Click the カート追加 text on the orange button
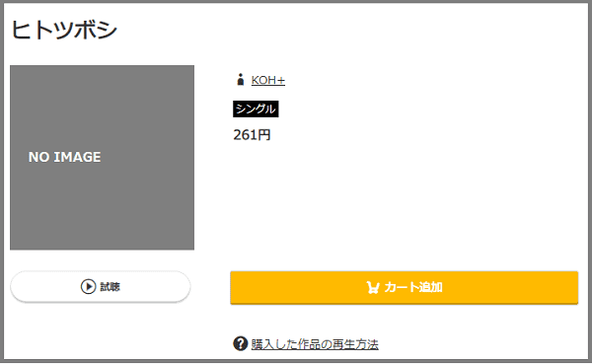 pyautogui.click(x=413, y=287)
